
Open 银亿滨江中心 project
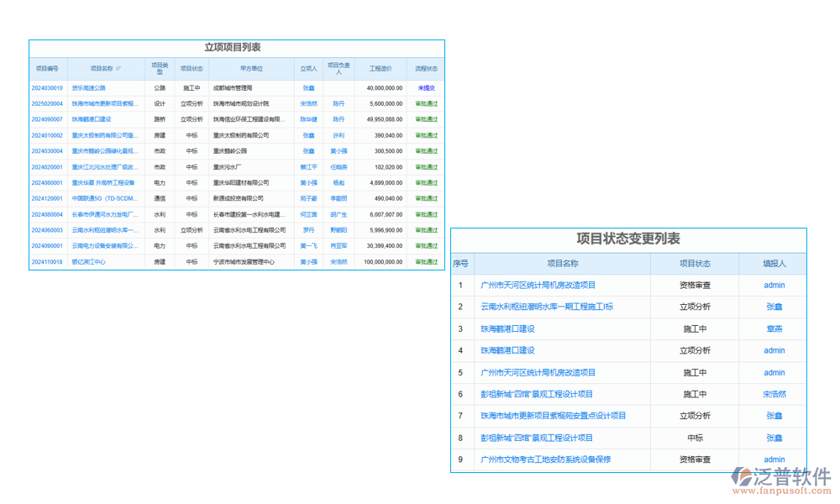(89, 262)
